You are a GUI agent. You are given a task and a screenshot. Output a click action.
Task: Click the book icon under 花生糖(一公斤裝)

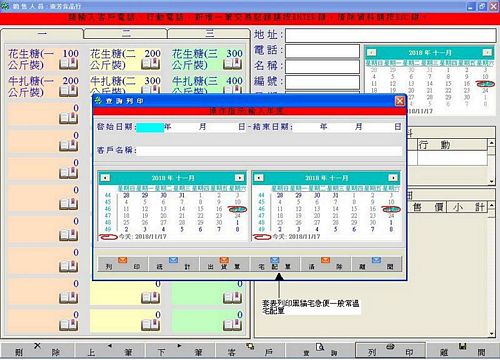click(68, 64)
